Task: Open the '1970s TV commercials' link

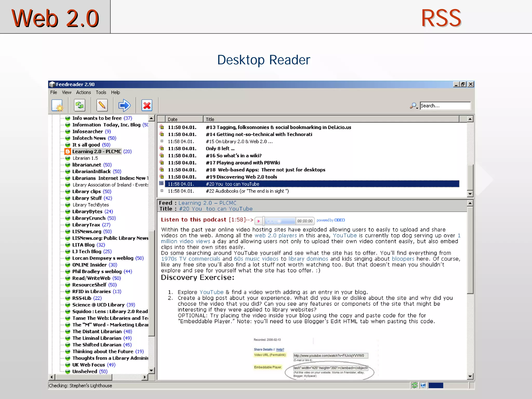Action: click(190, 259)
